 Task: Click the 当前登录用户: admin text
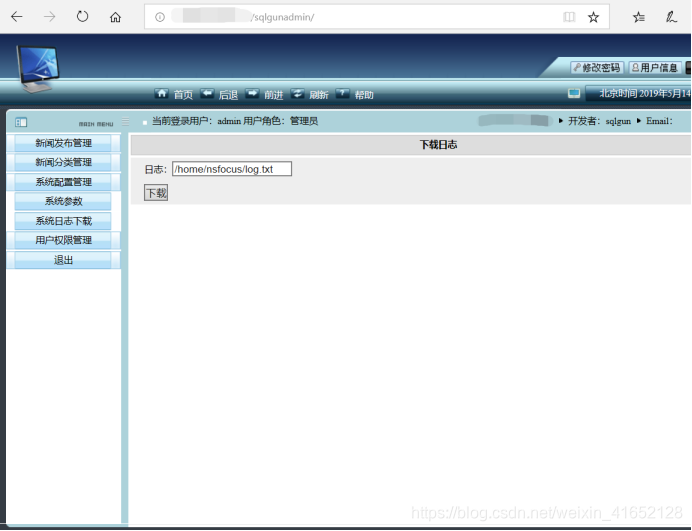pos(196,121)
